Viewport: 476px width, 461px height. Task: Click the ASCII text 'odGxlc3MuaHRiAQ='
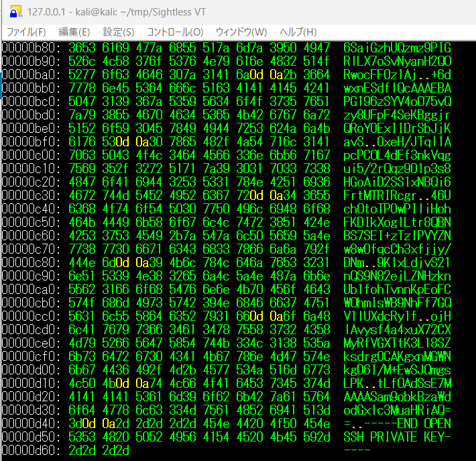(x=397, y=410)
